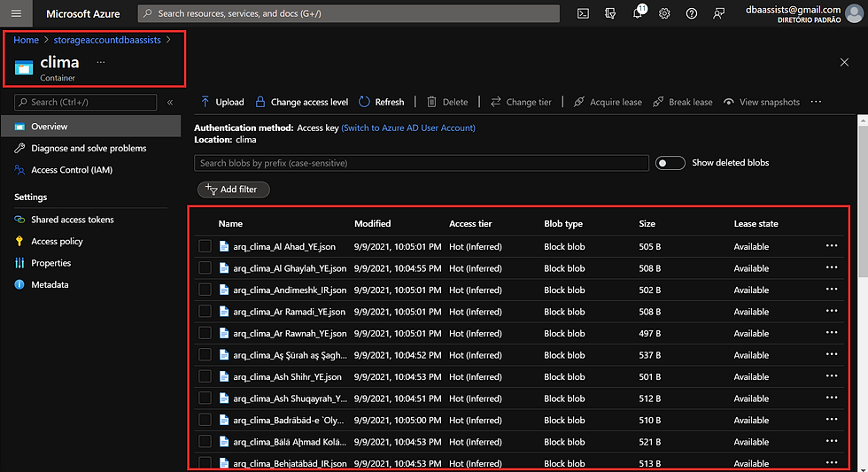Click the Add filter button
Viewport: 868px width, 472px height.
coord(233,190)
